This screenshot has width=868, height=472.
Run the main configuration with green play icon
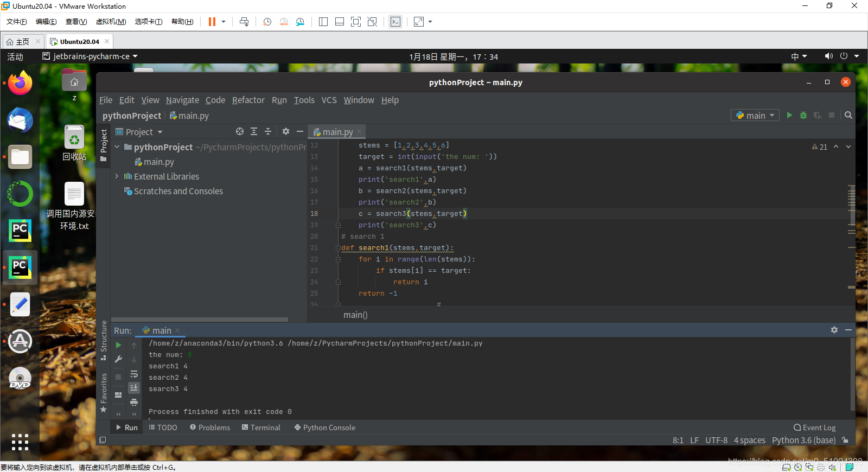[789, 115]
